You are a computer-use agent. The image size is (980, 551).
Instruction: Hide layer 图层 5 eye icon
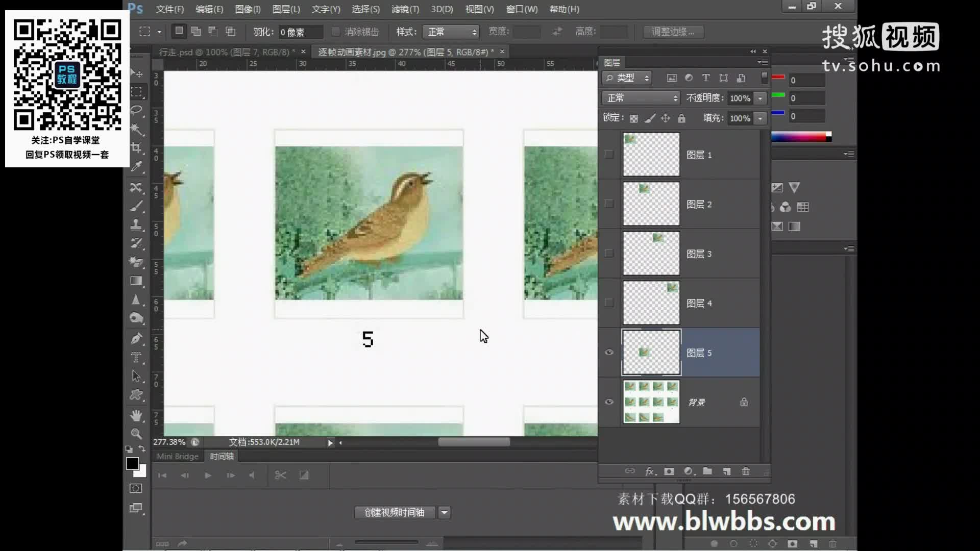pos(609,352)
